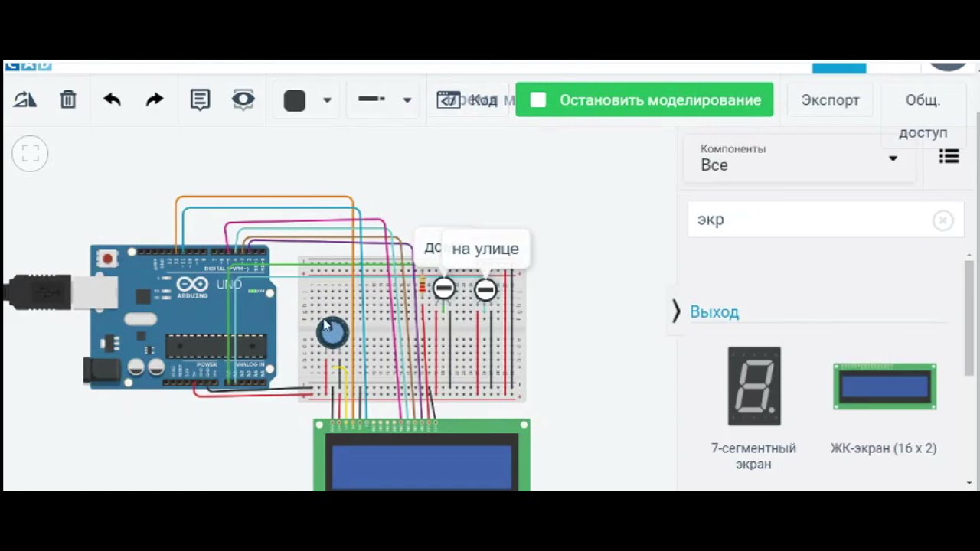Image resolution: width=980 pixels, height=551 pixels.
Task: Open Общ. доступ sharing button
Action: 923,116
